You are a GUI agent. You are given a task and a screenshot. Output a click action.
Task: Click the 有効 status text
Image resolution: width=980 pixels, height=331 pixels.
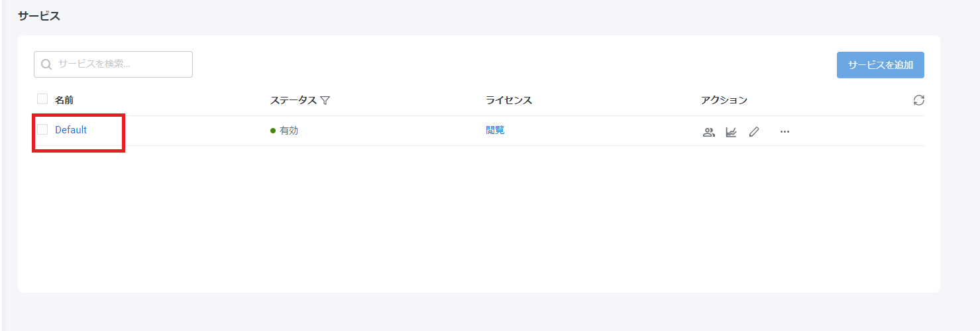click(289, 131)
